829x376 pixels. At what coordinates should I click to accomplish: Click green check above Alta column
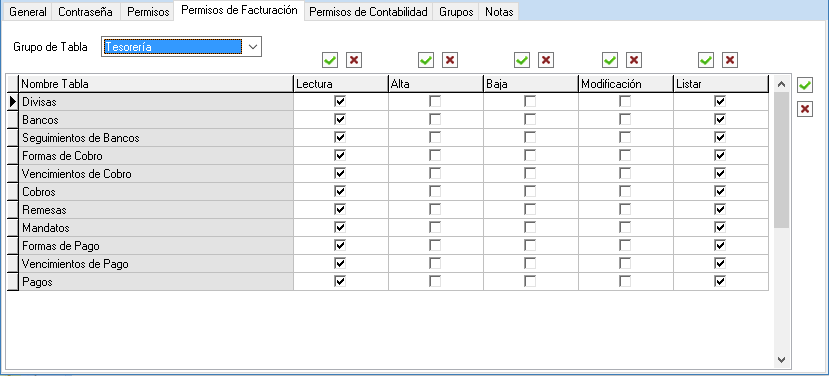point(426,61)
